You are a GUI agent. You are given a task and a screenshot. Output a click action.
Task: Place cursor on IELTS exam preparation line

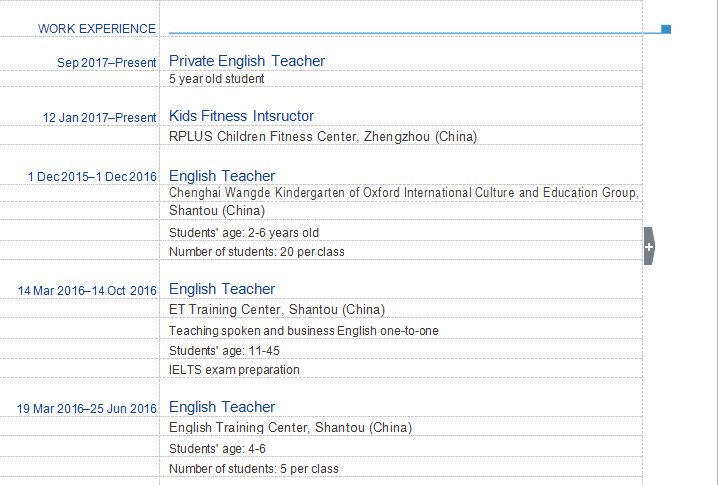pyautogui.click(x=234, y=370)
